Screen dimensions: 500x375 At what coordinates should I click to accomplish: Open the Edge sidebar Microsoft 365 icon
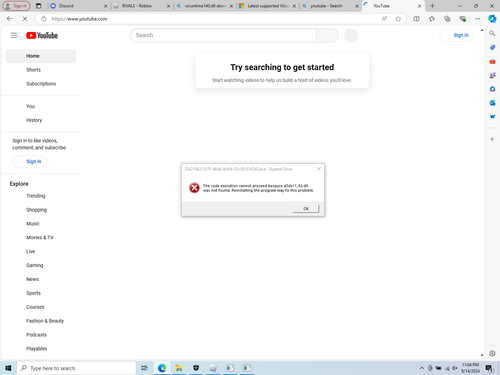coord(492,89)
